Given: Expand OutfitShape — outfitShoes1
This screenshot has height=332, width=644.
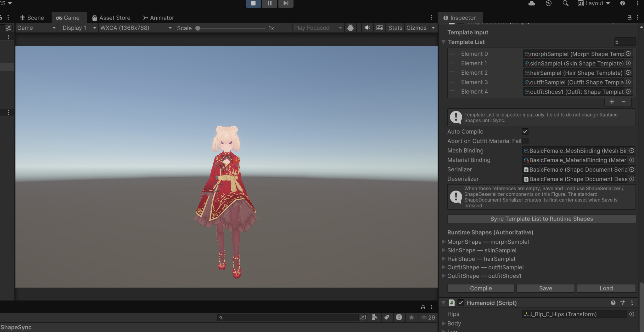Looking at the screenshot, I should tap(444, 276).
